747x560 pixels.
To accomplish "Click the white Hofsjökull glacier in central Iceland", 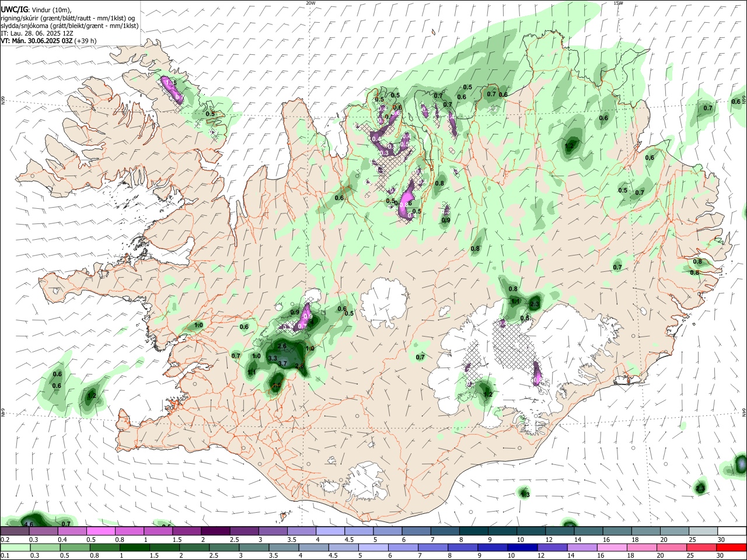I will (383, 302).
